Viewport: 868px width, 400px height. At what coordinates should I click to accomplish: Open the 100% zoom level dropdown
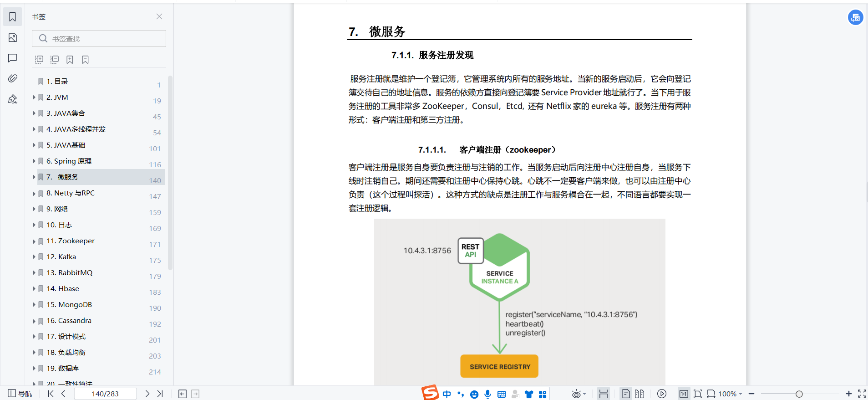tap(731, 394)
